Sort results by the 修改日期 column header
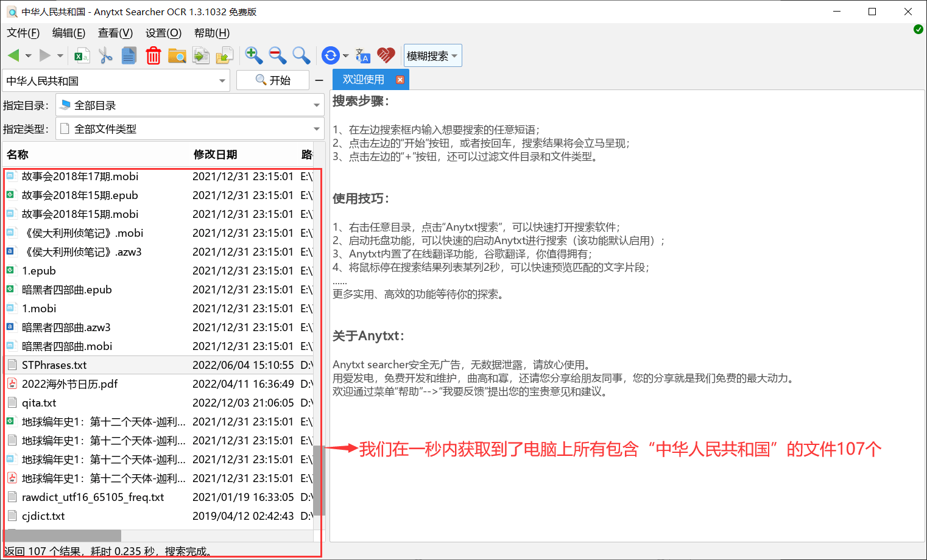The width and height of the screenshot is (927, 560). coord(243,155)
